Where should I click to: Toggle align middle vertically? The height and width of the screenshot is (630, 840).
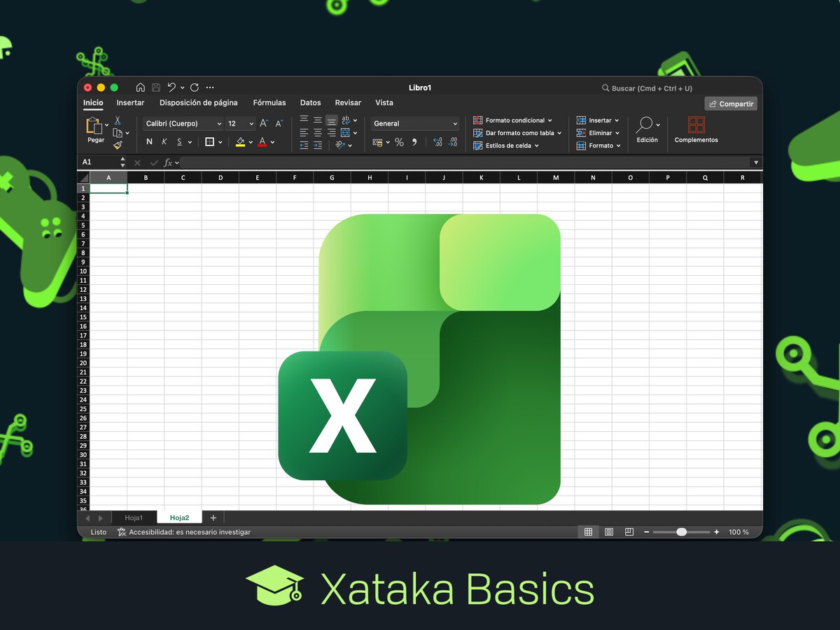tap(318, 120)
